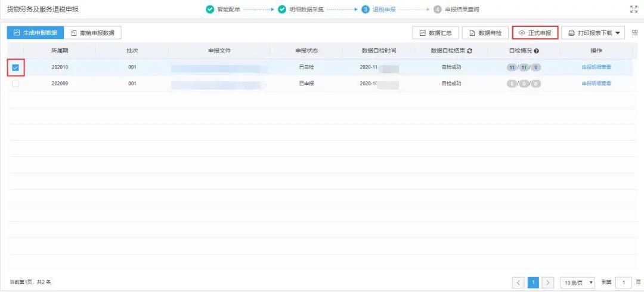Click the 数据自检时间 column header
Screen dimensions: 644x292
pyautogui.click(x=379, y=51)
